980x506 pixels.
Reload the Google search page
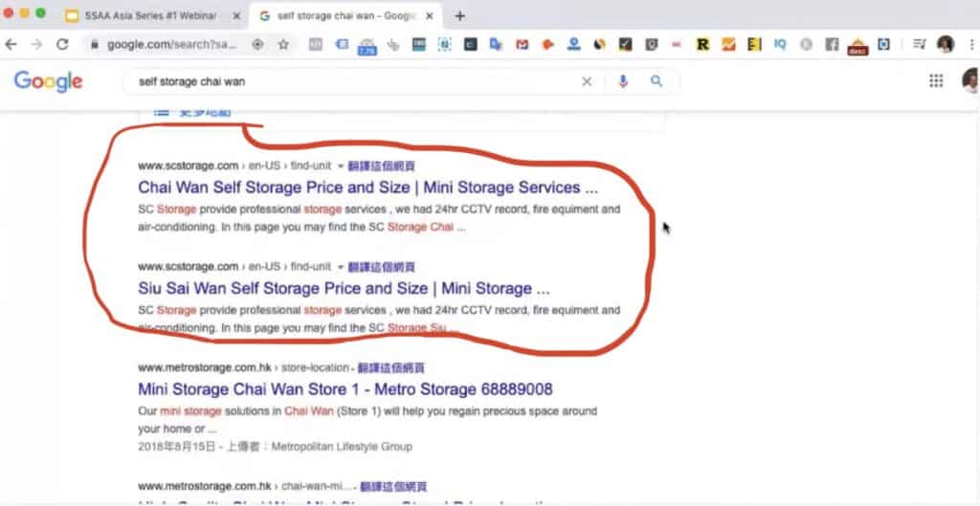point(62,44)
